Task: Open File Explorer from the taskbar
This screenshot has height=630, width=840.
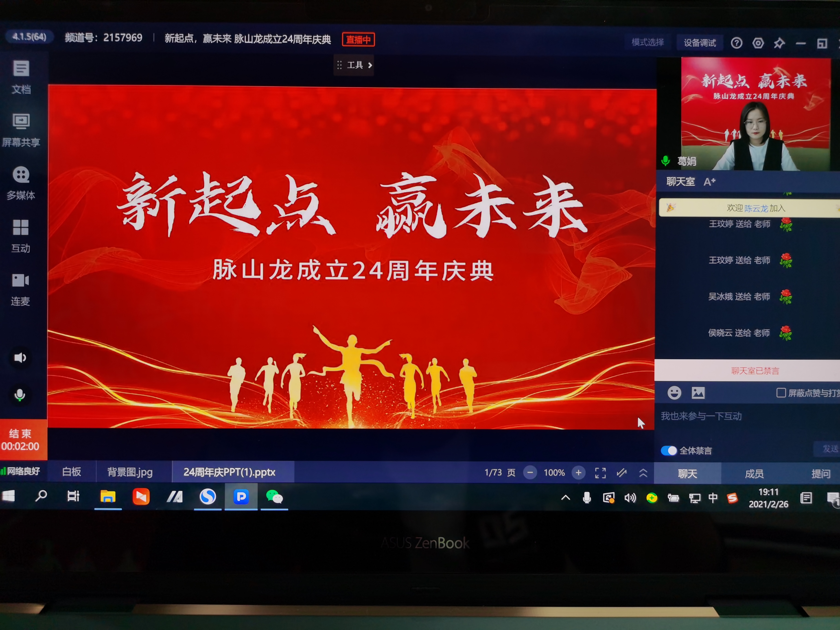Action: tap(108, 496)
